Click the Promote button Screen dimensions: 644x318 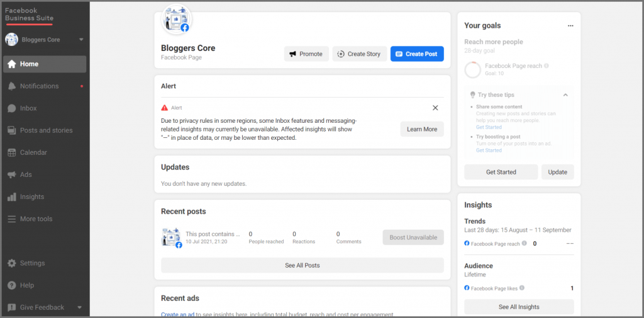coord(306,54)
